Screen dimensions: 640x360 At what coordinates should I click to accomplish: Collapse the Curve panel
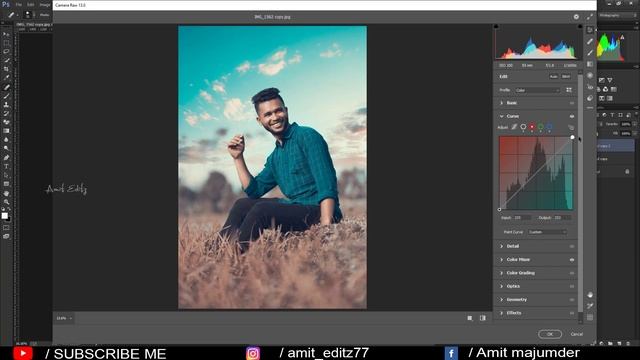tap(501, 116)
